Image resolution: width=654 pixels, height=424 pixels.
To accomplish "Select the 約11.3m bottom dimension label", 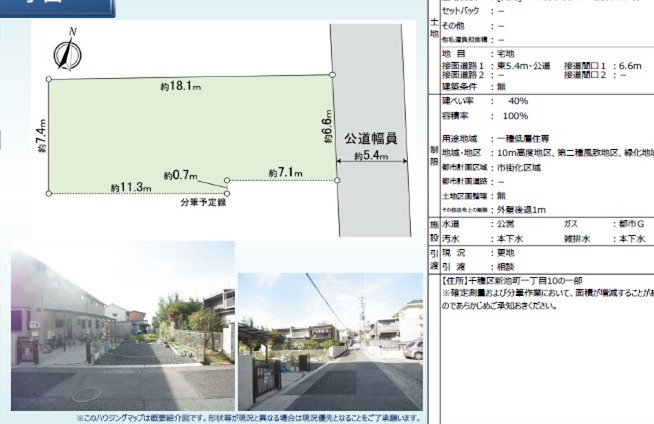I will coord(131,187).
